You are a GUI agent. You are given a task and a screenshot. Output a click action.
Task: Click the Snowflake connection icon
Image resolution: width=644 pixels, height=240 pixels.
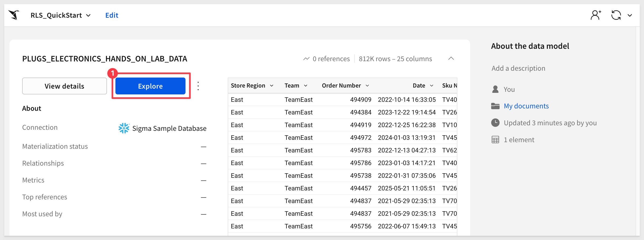coord(124,128)
